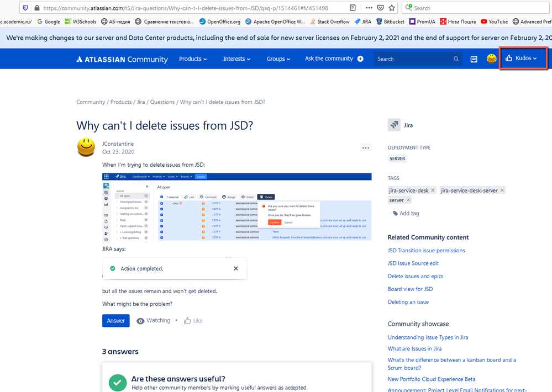Click the SERVER deployment type badge
Screen dimensions: 552x392
(397, 158)
